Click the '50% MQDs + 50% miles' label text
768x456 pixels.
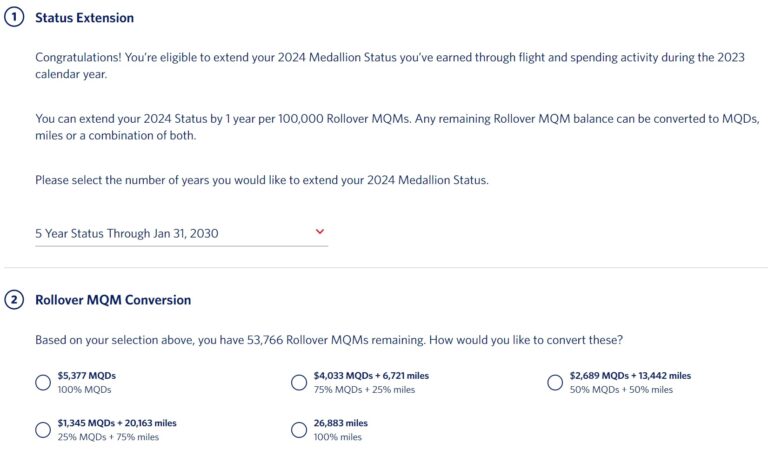click(x=621, y=389)
